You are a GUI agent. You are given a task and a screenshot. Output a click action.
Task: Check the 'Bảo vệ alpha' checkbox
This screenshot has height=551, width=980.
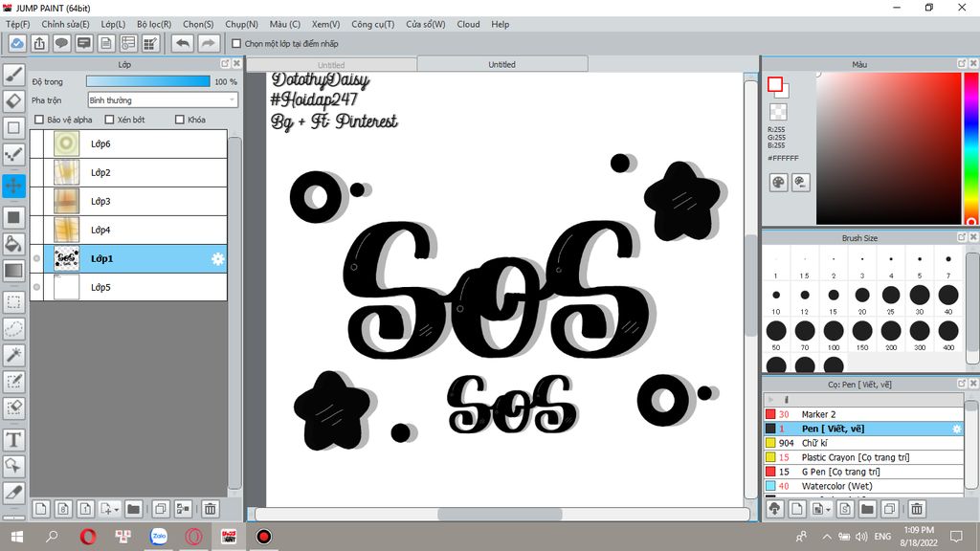click(38, 120)
